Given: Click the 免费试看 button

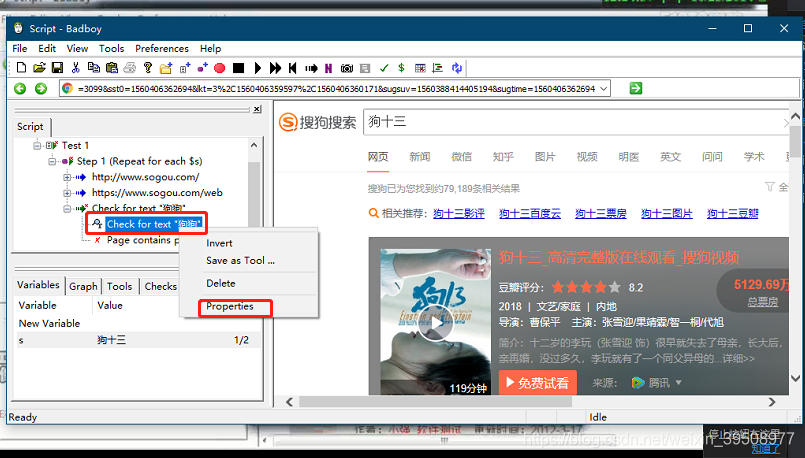Looking at the screenshot, I should (538, 383).
